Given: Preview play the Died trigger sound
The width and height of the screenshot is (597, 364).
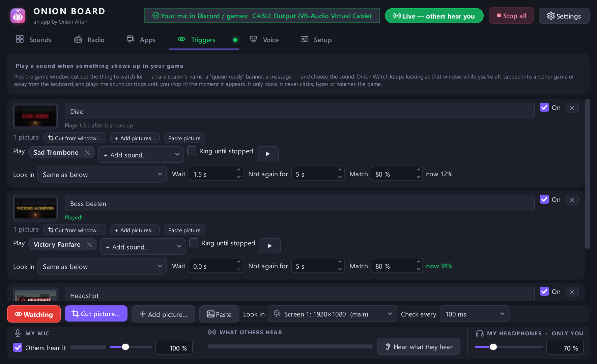Looking at the screenshot, I should pos(268,154).
